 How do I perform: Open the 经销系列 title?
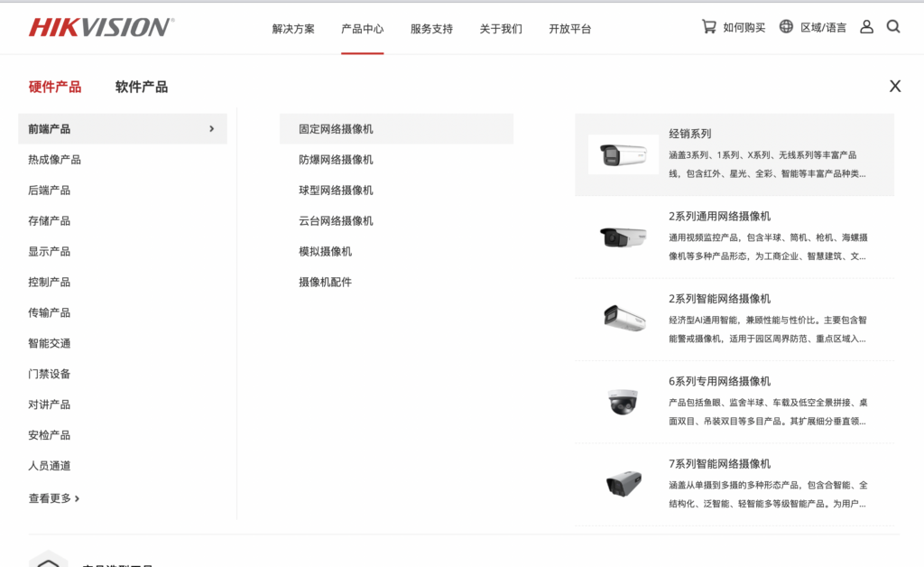[x=690, y=134]
